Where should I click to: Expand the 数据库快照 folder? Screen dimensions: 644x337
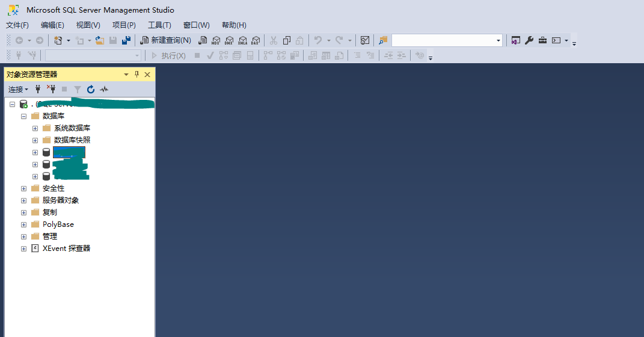coord(35,141)
